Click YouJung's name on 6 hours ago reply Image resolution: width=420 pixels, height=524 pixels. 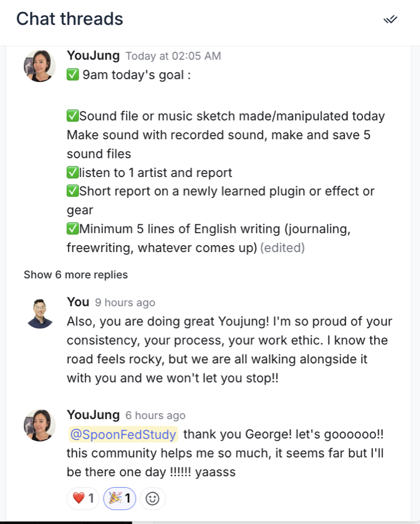pos(93,415)
